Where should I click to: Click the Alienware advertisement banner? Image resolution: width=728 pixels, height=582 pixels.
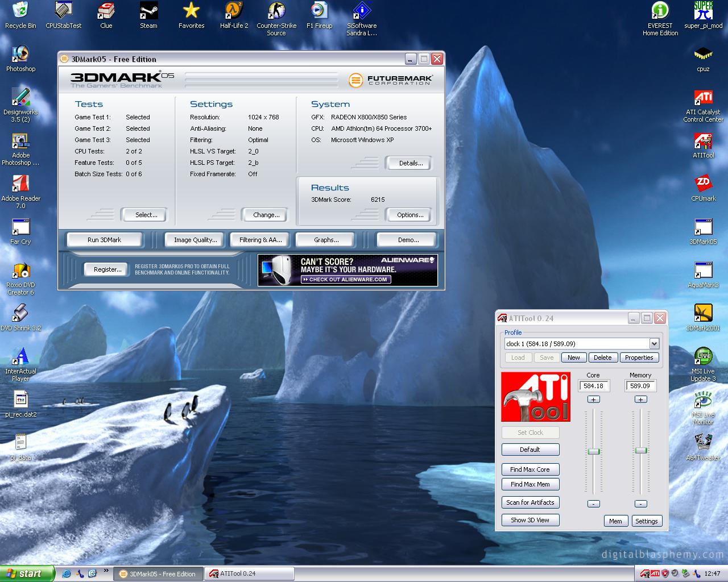pos(348,270)
